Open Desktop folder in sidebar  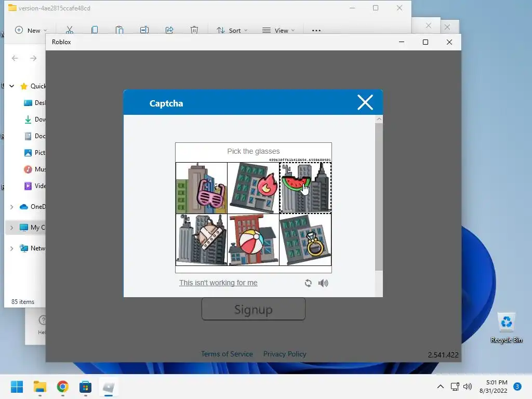34,103
